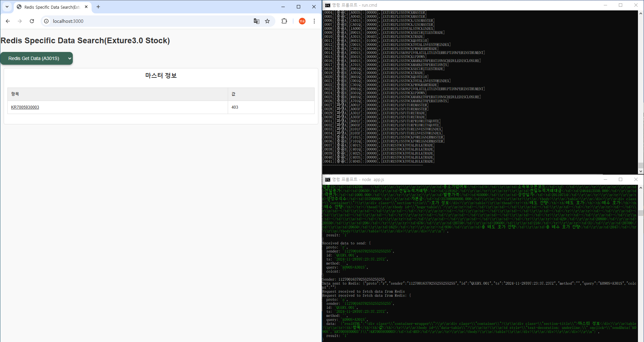The width and height of the screenshot is (644, 342).
Task: Close the Redis Specific Data Search tab
Action: click(x=86, y=7)
